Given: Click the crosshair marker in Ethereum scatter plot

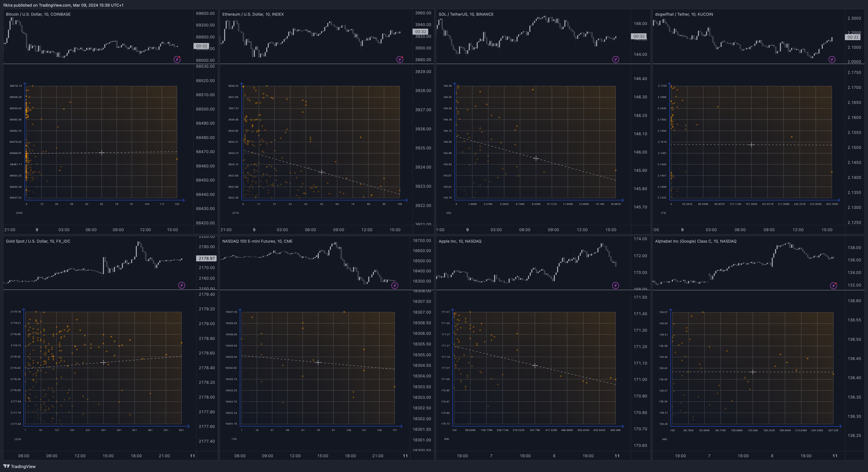Looking at the screenshot, I should [x=321, y=172].
